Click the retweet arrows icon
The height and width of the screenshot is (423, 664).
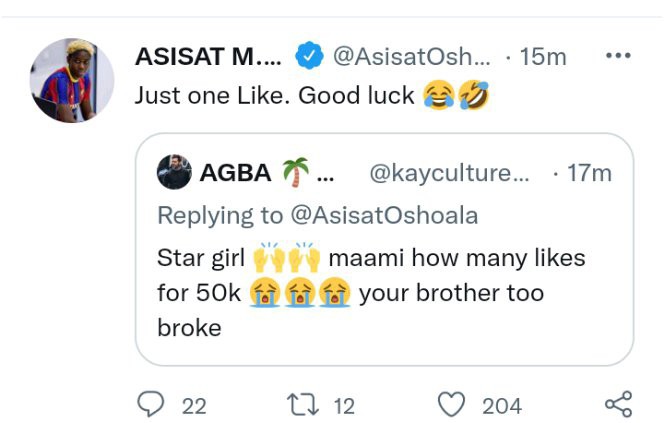tap(303, 404)
